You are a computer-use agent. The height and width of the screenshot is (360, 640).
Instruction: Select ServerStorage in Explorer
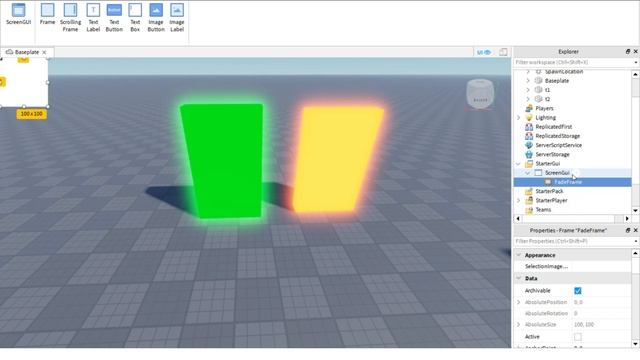click(552, 154)
